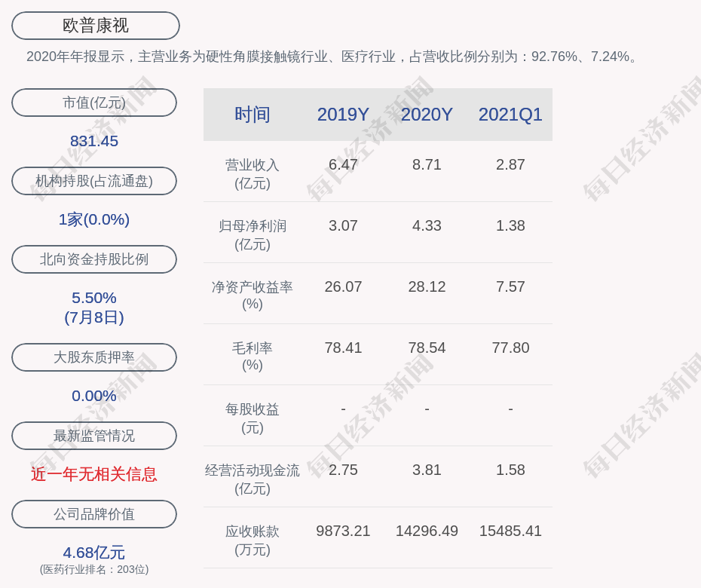
Task: Click the gross margin value 77.80
Action: pos(510,348)
